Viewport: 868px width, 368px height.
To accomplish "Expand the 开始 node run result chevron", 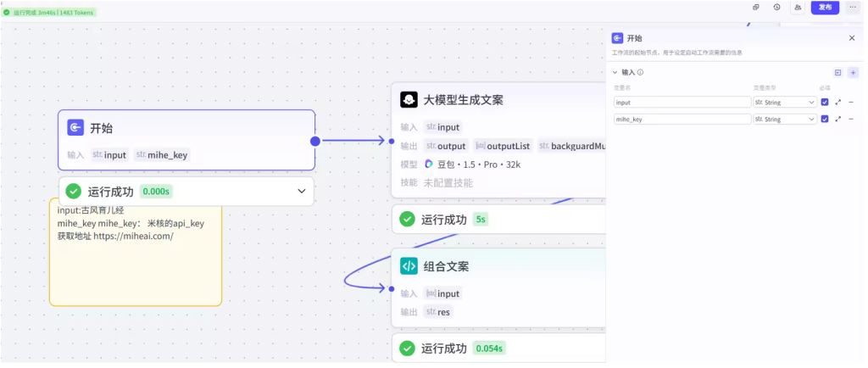I will click(302, 191).
